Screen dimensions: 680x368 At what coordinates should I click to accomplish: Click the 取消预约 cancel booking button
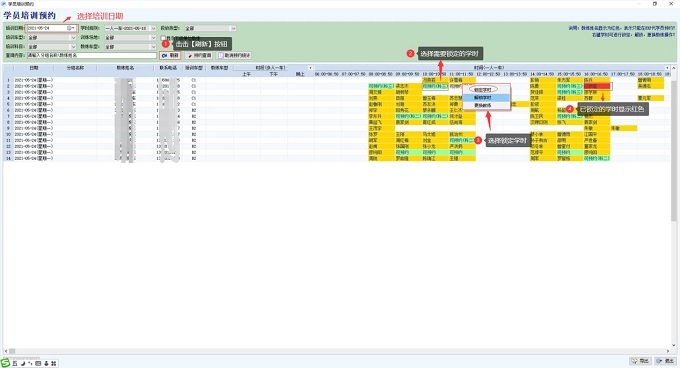click(234, 55)
